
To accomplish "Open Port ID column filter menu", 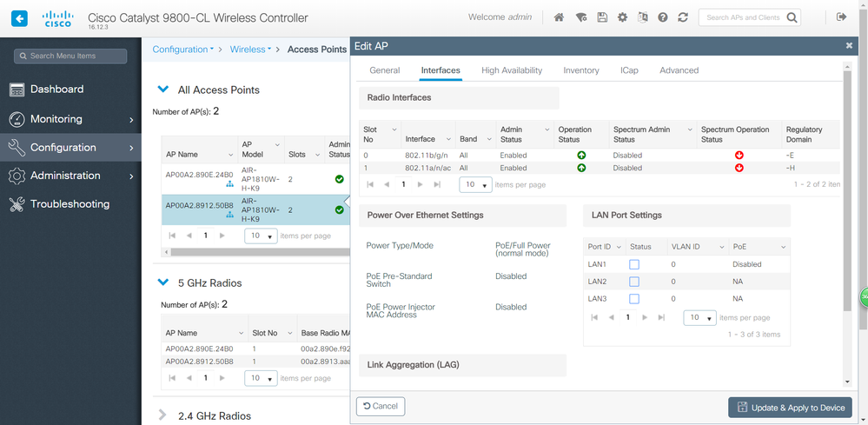I will [x=619, y=247].
